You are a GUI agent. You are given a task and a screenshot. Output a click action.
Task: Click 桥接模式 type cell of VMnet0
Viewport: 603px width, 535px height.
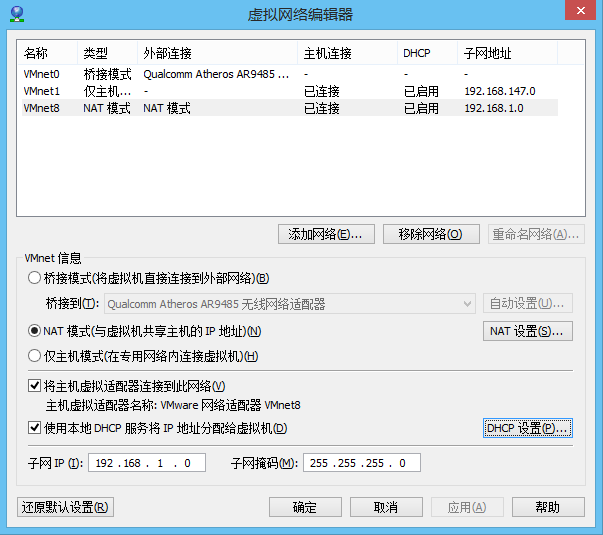click(x=107, y=74)
